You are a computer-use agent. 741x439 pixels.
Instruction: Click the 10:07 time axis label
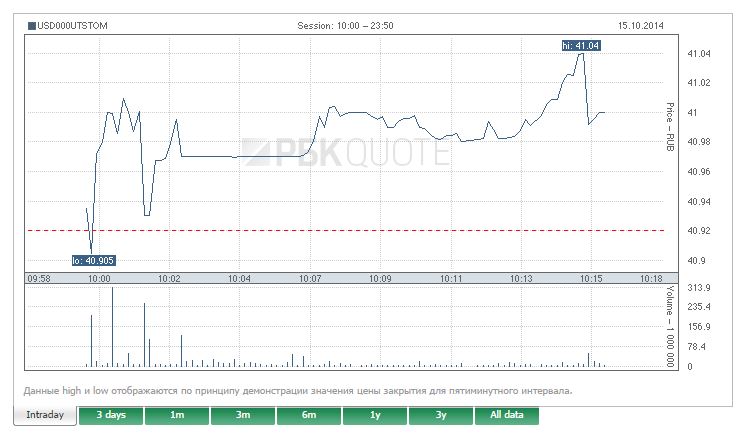click(308, 278)
